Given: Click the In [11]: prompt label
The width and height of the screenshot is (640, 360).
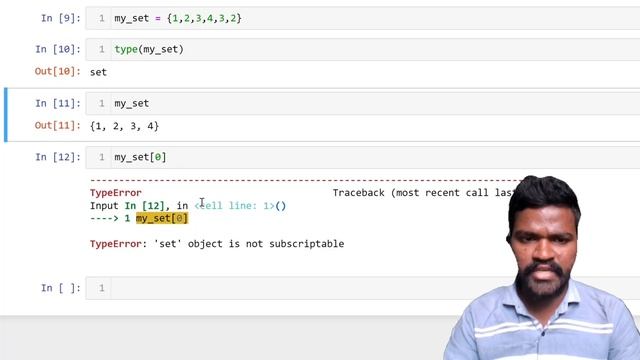Looking at the screenshot, I should pos(58,103).
